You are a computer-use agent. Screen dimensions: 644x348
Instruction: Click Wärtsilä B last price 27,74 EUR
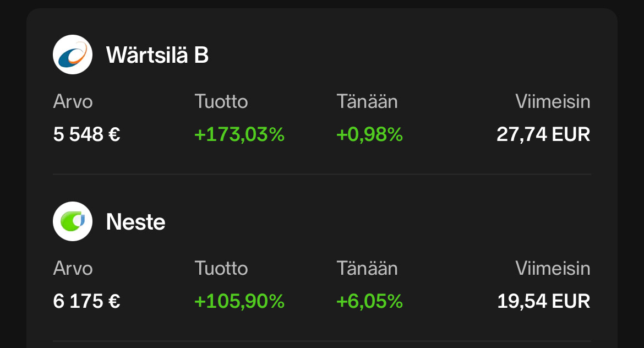(x=543, y=134)
